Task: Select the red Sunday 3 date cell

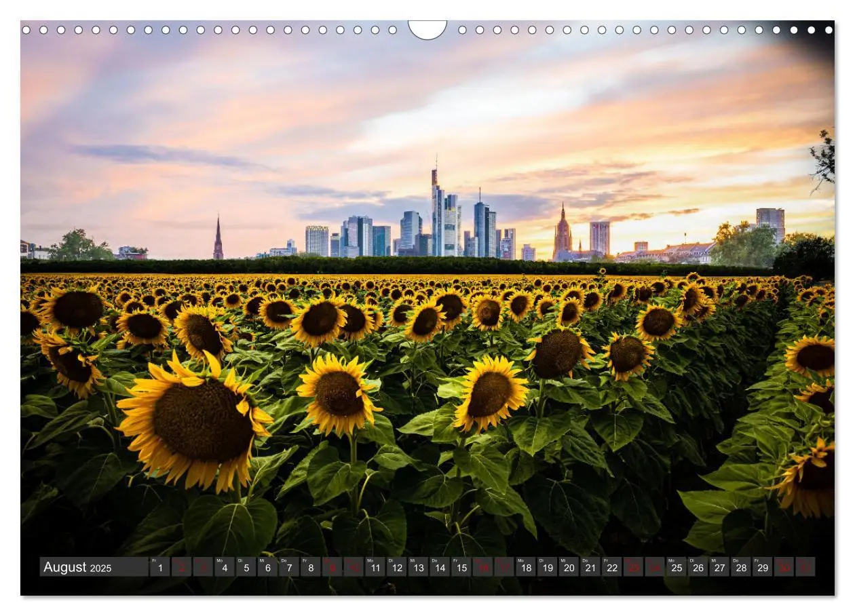Action: click(x=203, y=567)
